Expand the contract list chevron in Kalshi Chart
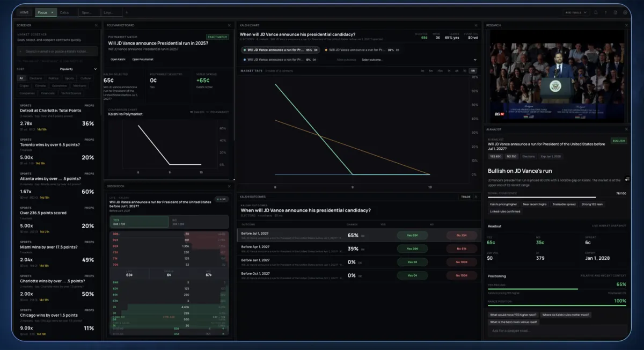644x350 pixels. (474, 60)
